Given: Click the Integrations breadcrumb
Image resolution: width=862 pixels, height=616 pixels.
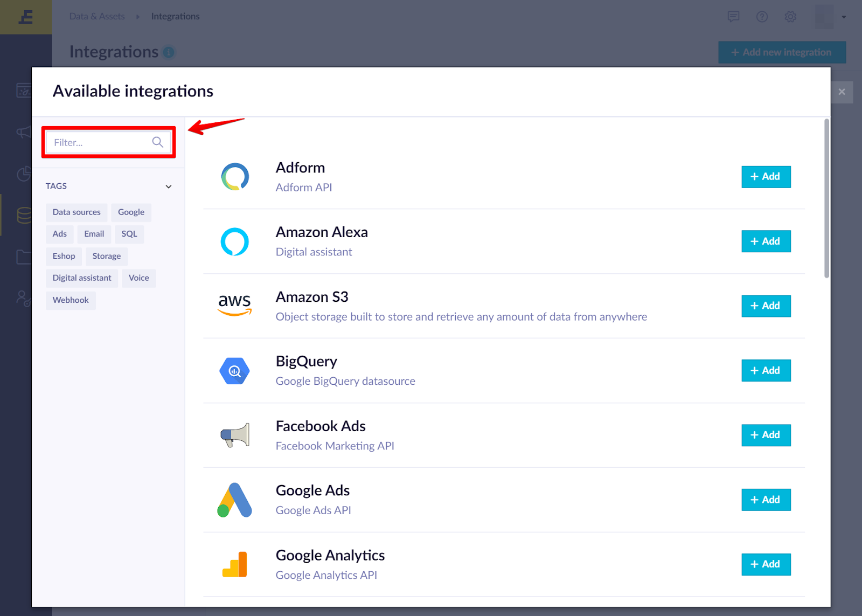Looking at the screenshot, I should tap(175, 17).
